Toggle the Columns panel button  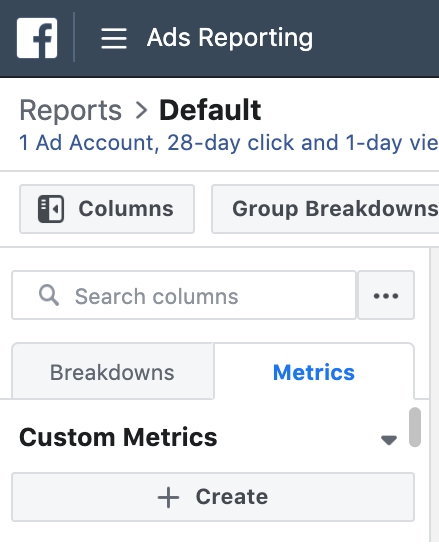point(107,209)
